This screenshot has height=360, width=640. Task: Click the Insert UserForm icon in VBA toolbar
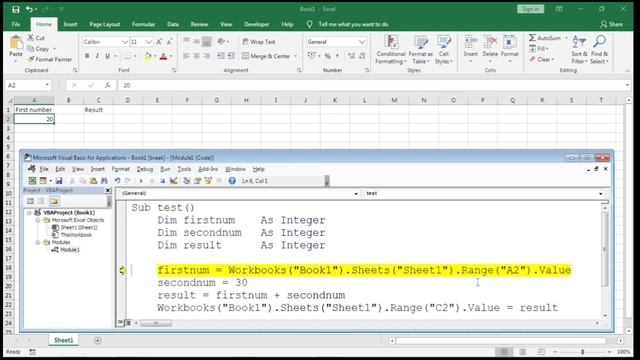coord(43,181)
